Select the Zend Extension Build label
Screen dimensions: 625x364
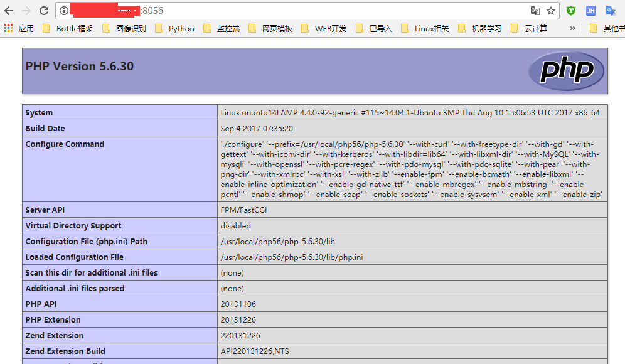(x=65, y=351)
